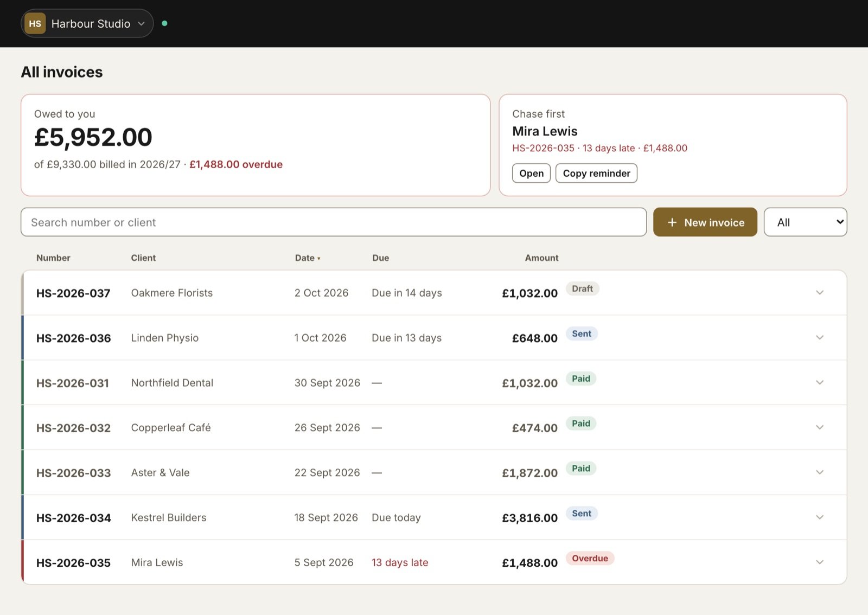Click Due today on Kestrel Builders row

pyautogui.click(x=396, y=518)
